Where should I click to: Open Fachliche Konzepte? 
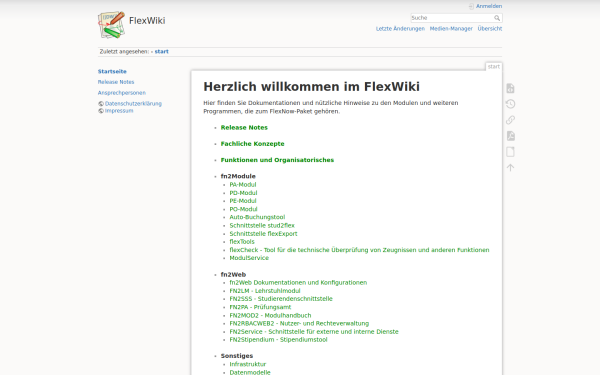[x=253, y=144]
